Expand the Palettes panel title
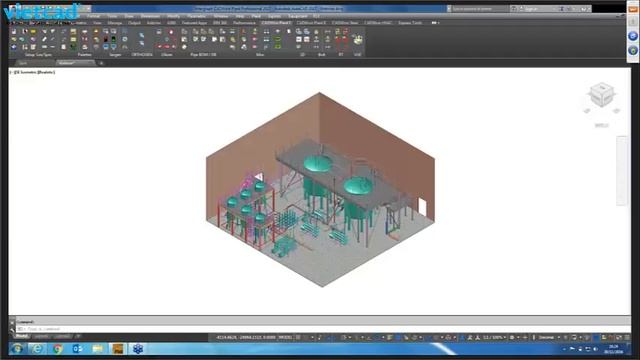The width and height of the screenshot is (640, 360). 84,54
